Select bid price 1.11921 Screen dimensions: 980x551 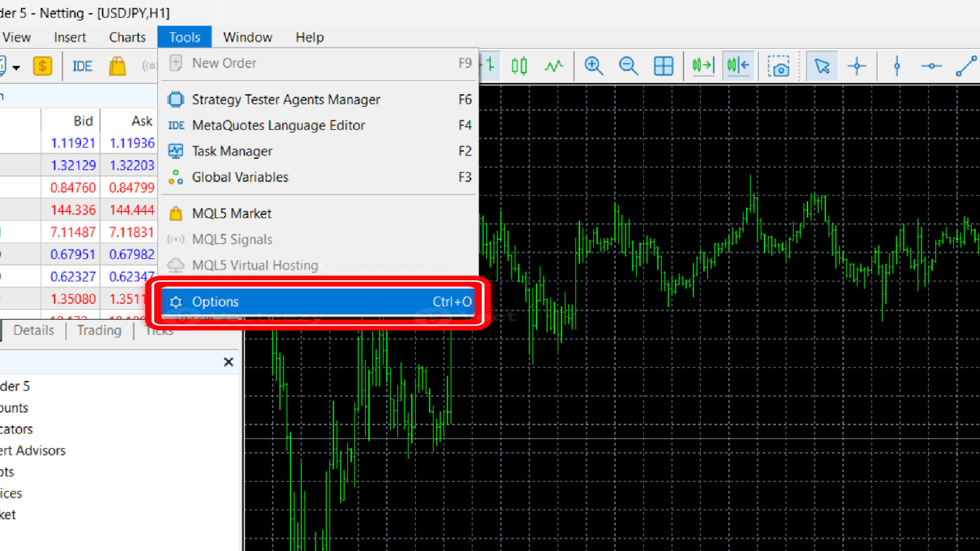coord(73,143)
